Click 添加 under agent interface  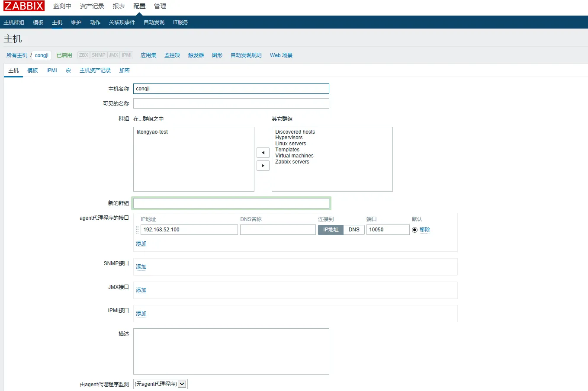[141, 244]
